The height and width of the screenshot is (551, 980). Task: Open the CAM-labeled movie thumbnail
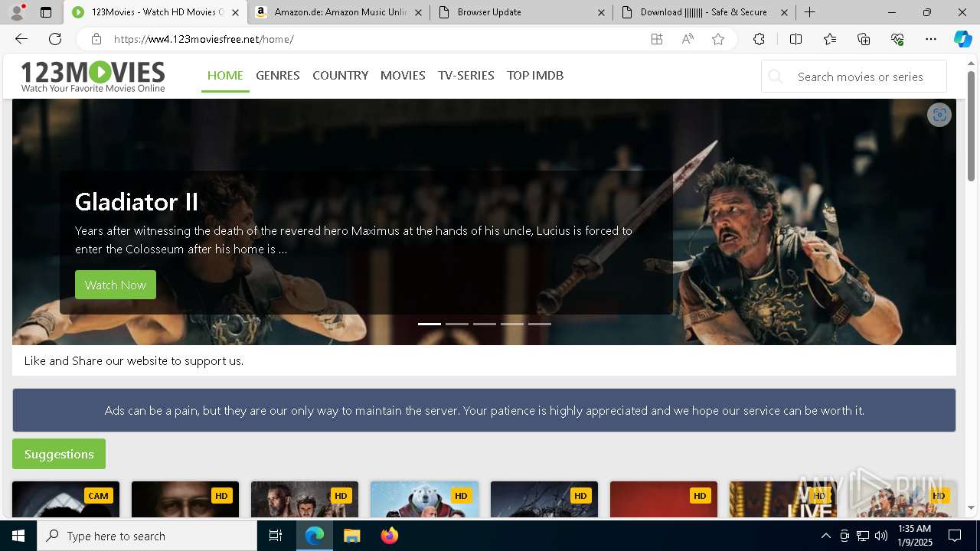[66, 500]
